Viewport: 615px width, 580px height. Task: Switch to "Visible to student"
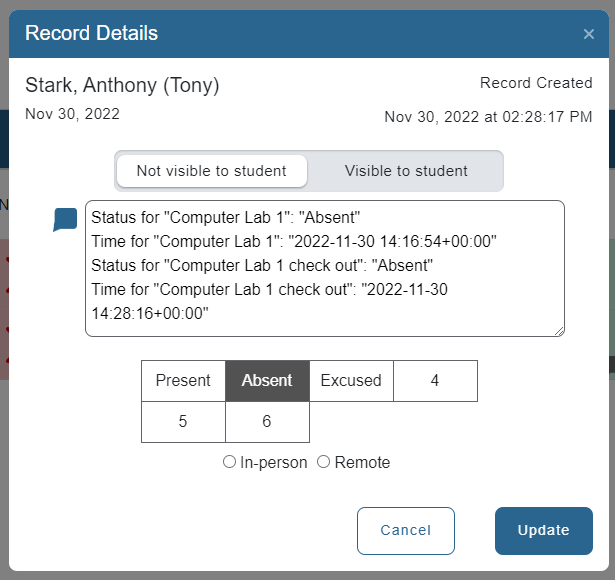coord(406,171)
